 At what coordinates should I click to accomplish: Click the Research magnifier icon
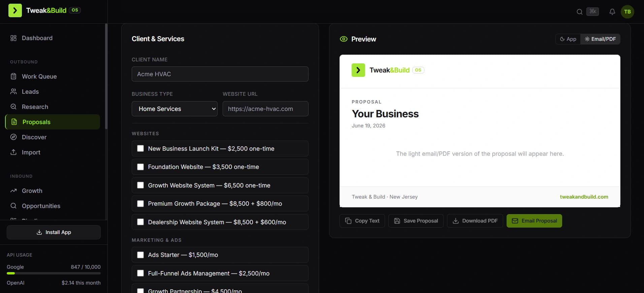[13, 107]
